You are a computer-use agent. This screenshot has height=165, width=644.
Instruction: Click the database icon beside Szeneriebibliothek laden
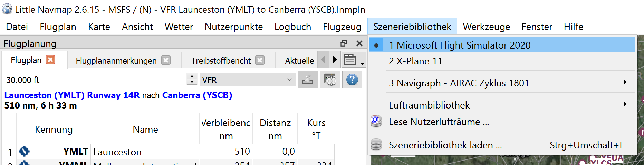click(376, 145)
